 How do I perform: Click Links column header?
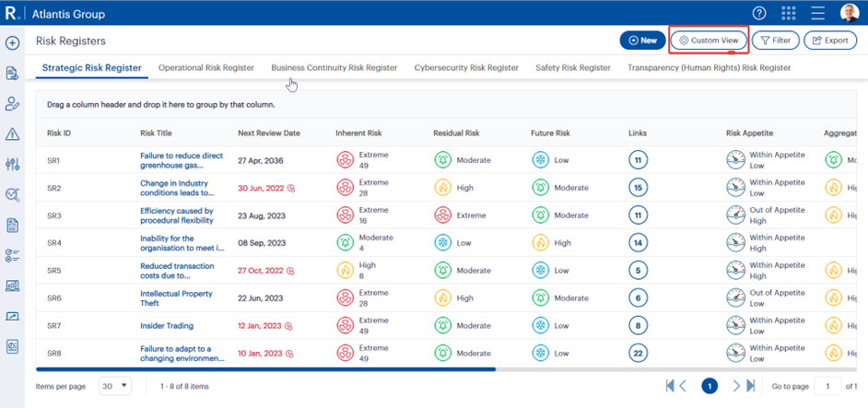click(x=637, y=133)
